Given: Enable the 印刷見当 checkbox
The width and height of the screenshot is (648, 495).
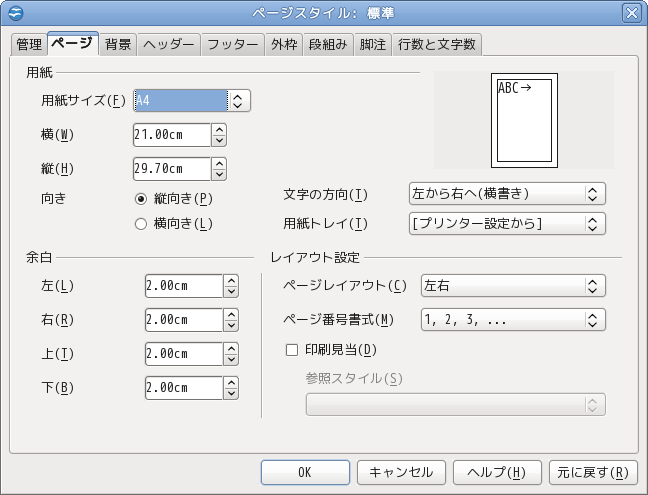Looking at the screenshot, I should [x=292, y=350].
